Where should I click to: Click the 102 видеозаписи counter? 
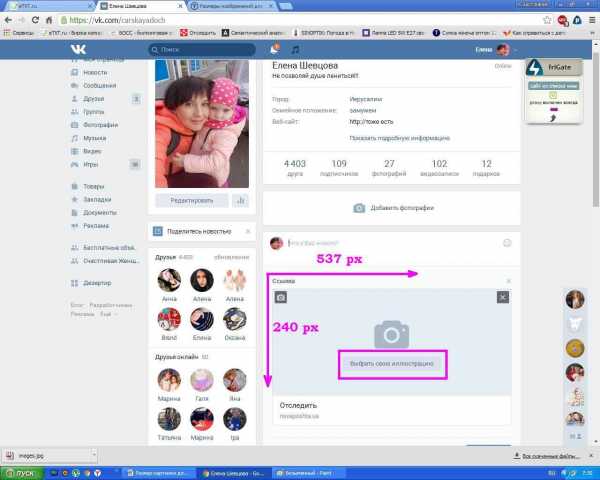[439, 168]
